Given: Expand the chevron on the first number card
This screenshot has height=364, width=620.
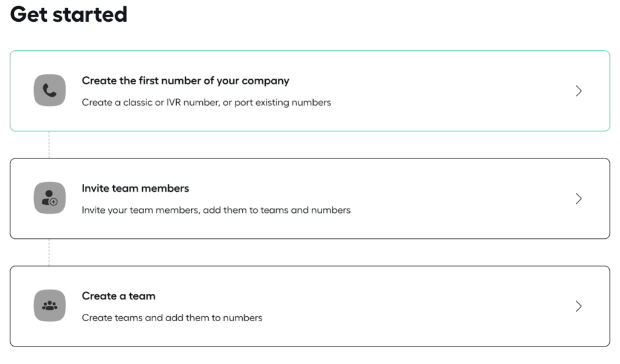Looking at the screenshot, I should coord(578,91).
